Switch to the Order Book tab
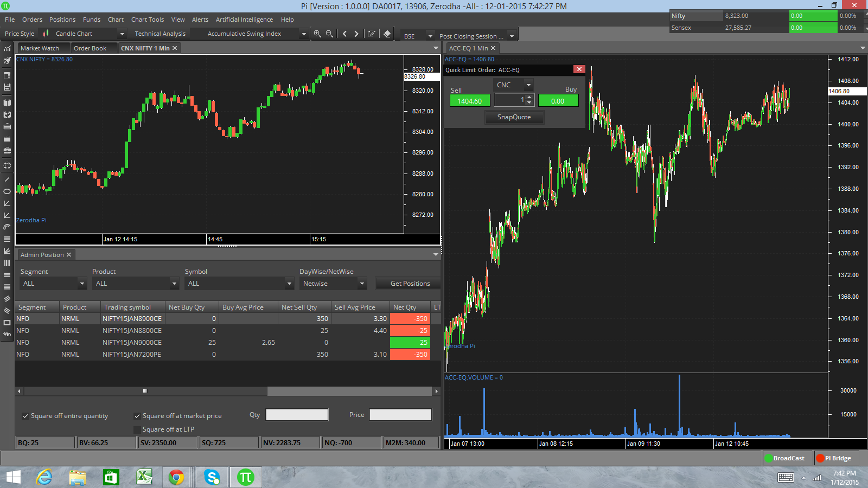 (90, 48)
